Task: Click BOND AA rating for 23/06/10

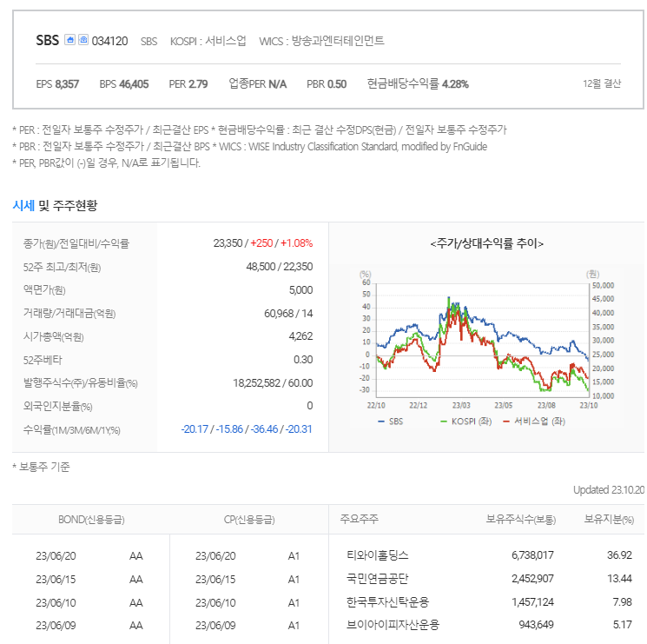Action: 136,603
